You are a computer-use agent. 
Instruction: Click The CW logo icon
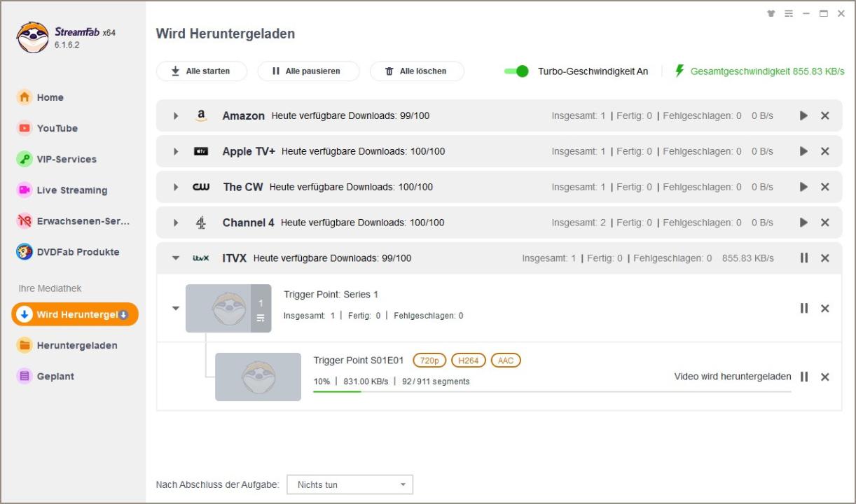tap(201, 187)
